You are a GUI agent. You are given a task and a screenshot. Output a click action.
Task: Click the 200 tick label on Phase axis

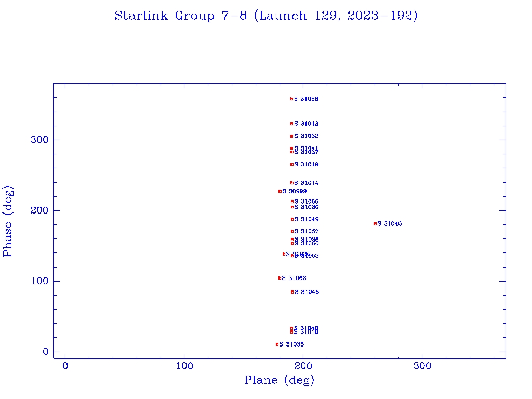point(39,210)
